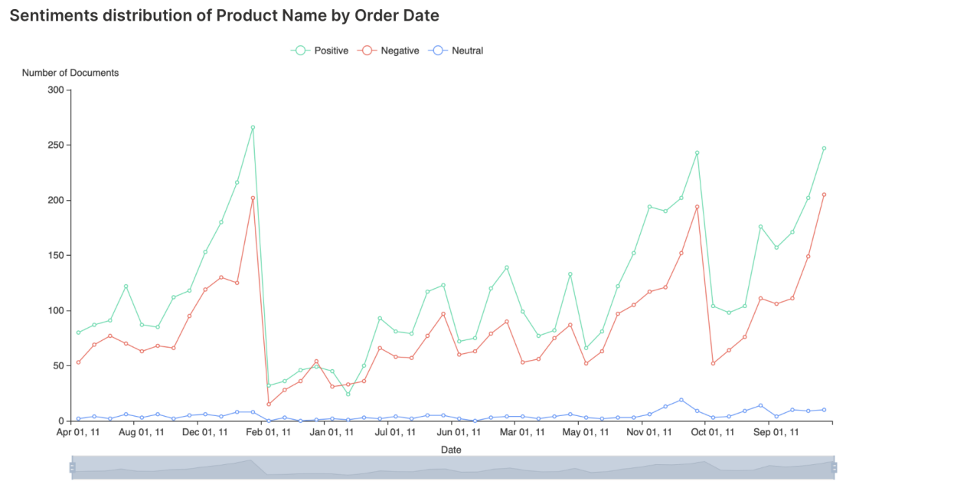Image resolution: width=980 pixels, height=488 pixels.
Task: Click the middle of the data zoom preview strip
Action: coord(452,467)
